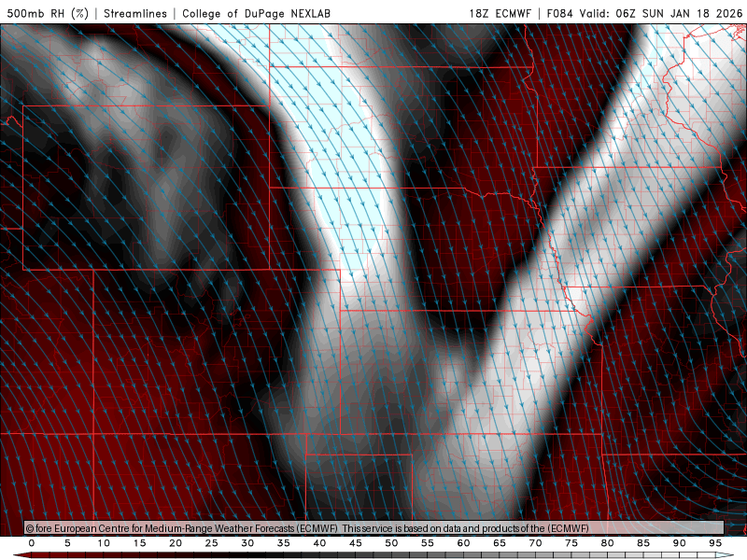Screen dimensions: 747x560
Task: Click the legend value 15
Action: pos(139,543)
